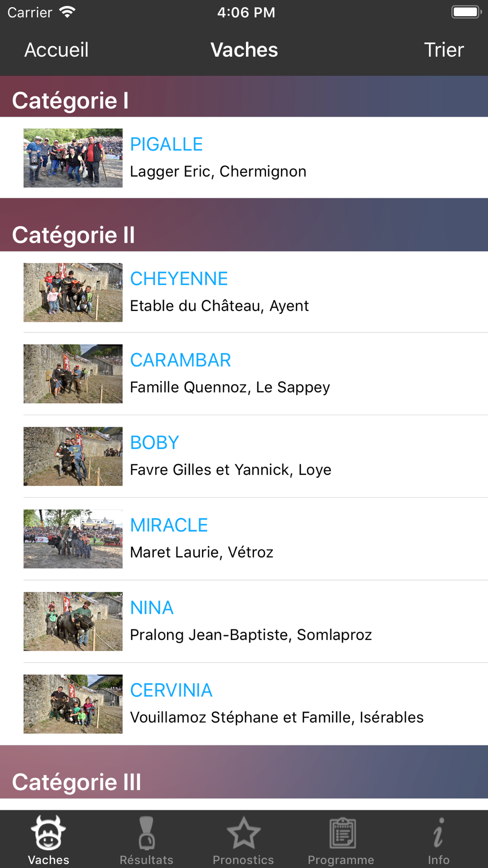Open the Programme clipboard icon
Screen dimensions: 488x868
click(341, 832)
